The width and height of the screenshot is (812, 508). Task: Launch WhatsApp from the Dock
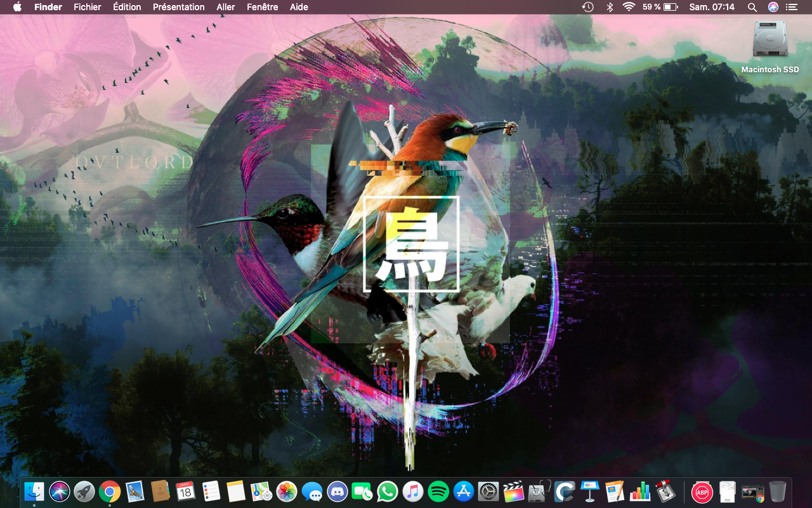click(x=388, y=491)
